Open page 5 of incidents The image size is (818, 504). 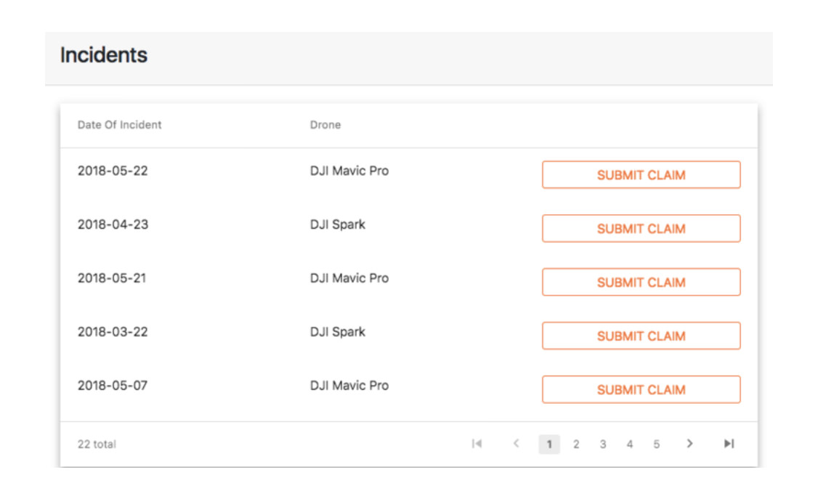pos(656,444)
